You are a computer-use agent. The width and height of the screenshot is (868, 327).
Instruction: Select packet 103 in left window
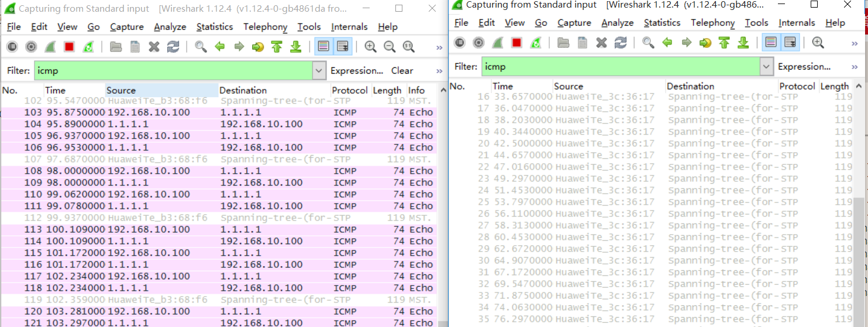point(219,112)
